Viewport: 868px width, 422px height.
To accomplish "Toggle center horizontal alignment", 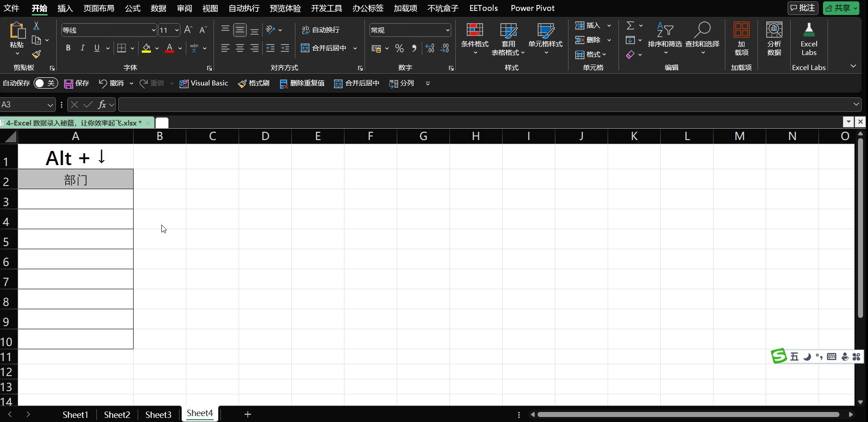I will click(x=240, y=48).
